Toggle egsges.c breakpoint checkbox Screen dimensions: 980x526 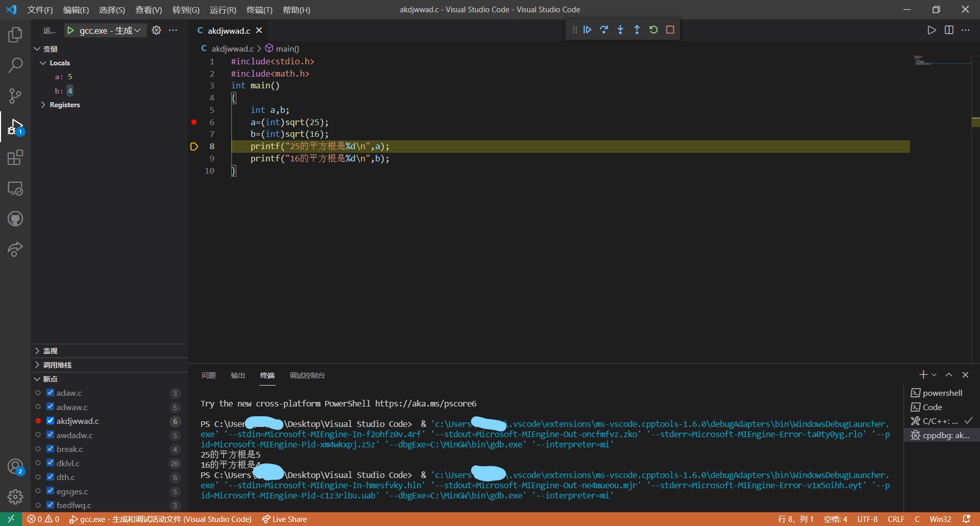[50, 491]
